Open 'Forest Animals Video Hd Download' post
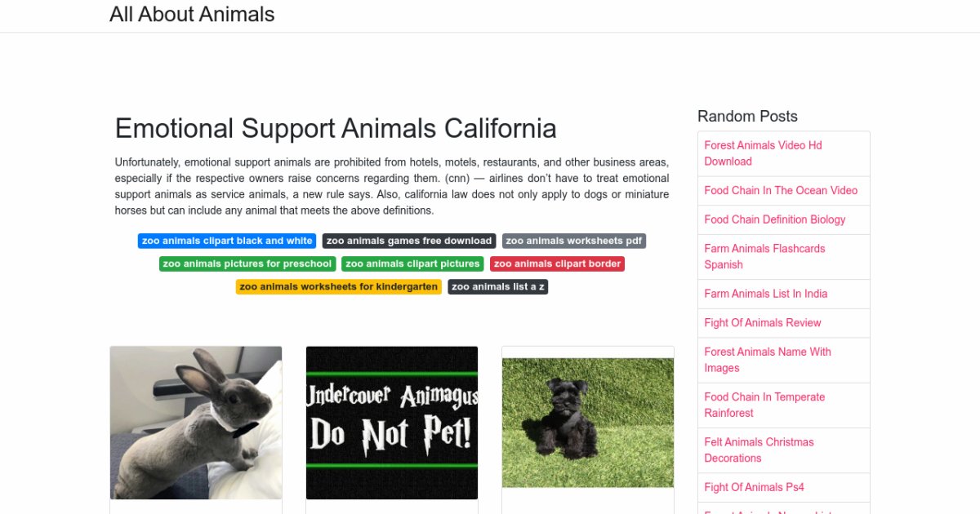The width and height of the screenshot is (980, 514). (763, 153)
